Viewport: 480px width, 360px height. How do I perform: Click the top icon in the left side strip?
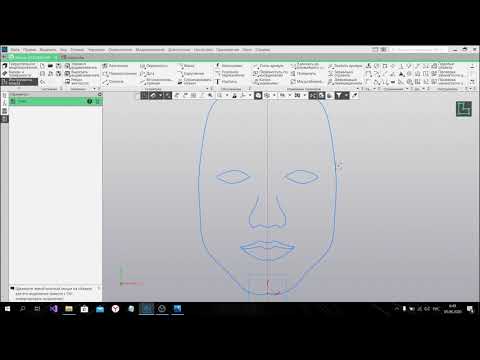point(4,96)
